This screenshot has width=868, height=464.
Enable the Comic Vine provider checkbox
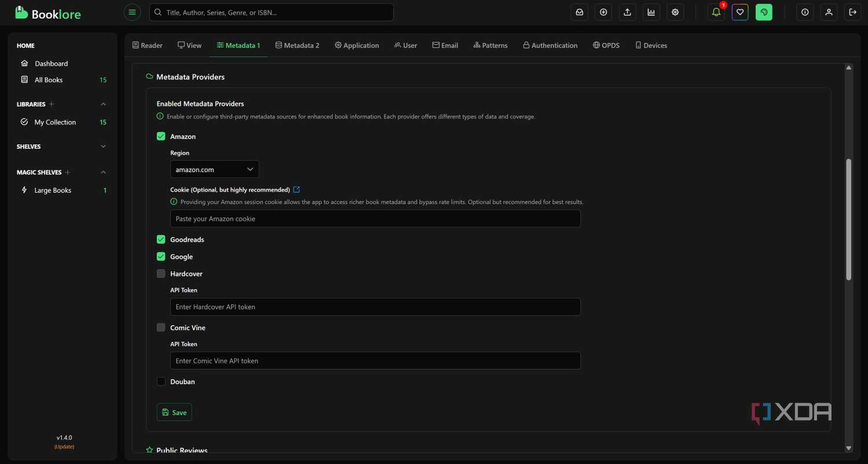161,327
